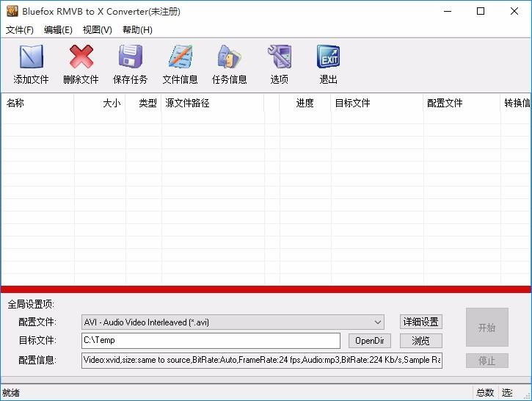Screen dimensions: 532x401
Task: Click the 开始 (Start) button
Action: tap(487, 328)
